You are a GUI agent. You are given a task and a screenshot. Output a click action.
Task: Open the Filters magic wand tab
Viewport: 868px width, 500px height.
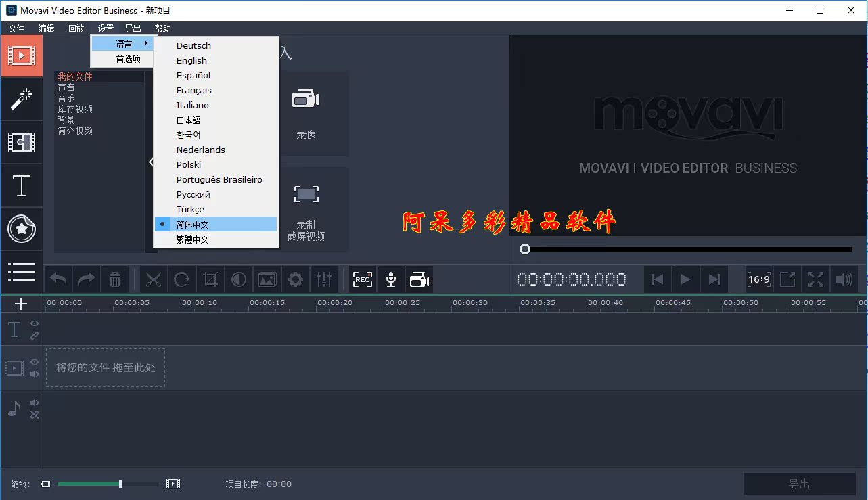pos(21,99)
